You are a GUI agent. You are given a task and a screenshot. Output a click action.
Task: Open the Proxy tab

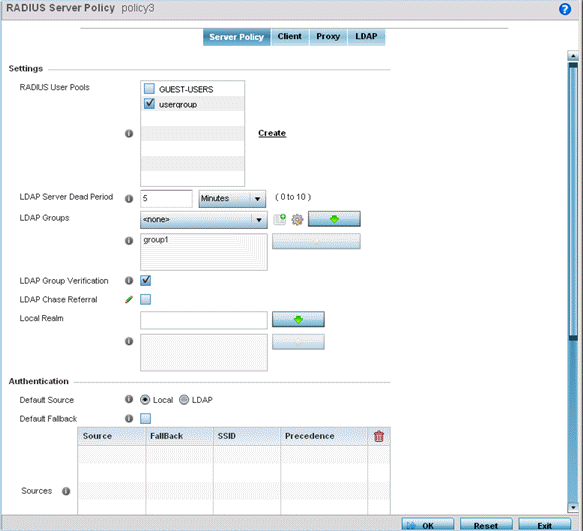(328, 36)
